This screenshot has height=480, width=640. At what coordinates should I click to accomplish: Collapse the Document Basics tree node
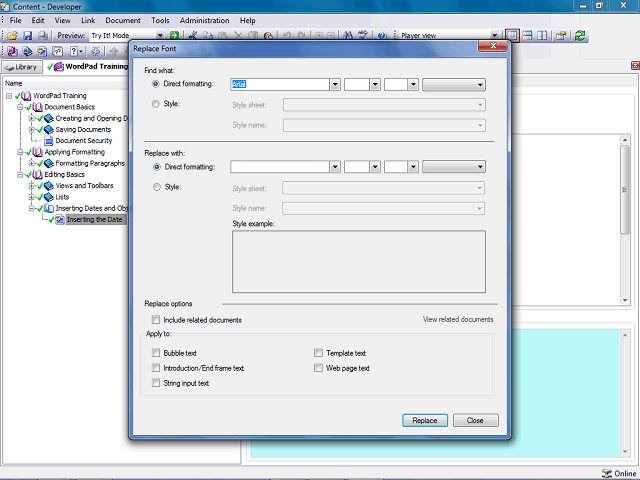click(x=20, y=107)
